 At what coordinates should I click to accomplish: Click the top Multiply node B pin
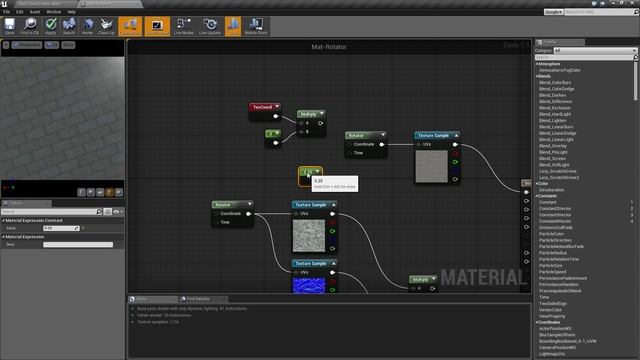click(301, 132)
